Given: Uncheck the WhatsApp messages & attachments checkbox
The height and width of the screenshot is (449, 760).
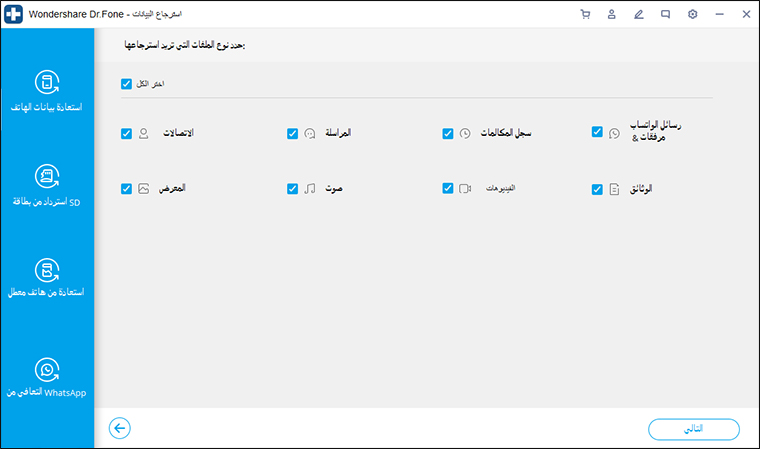Looking at the screenshot, I should [597, 132].
